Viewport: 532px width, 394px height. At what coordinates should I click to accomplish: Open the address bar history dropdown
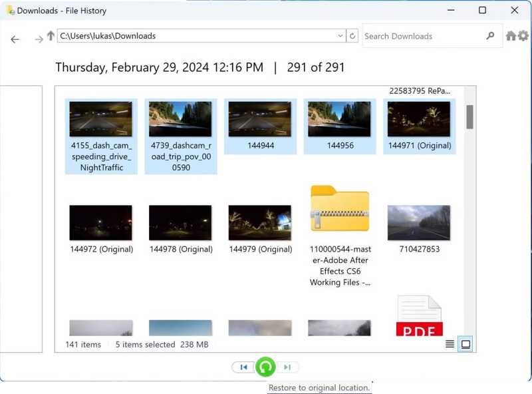pyautogui.click(x=340, y=36)
